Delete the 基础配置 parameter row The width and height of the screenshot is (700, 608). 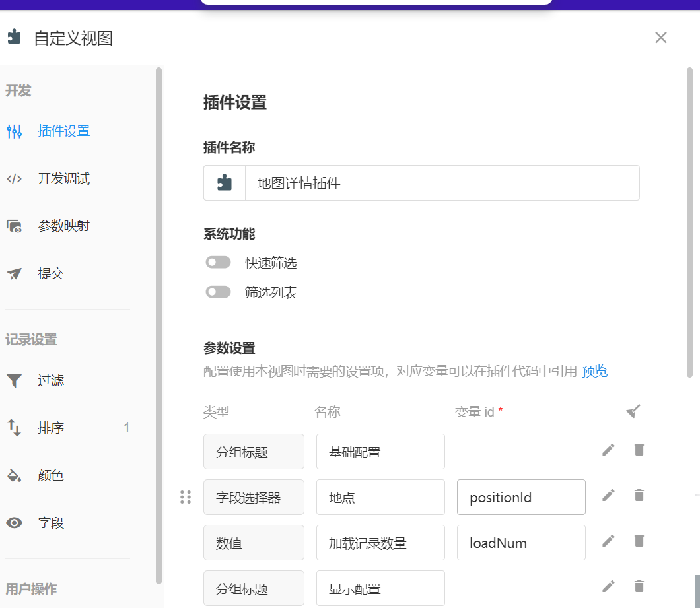tap(639, 450)
